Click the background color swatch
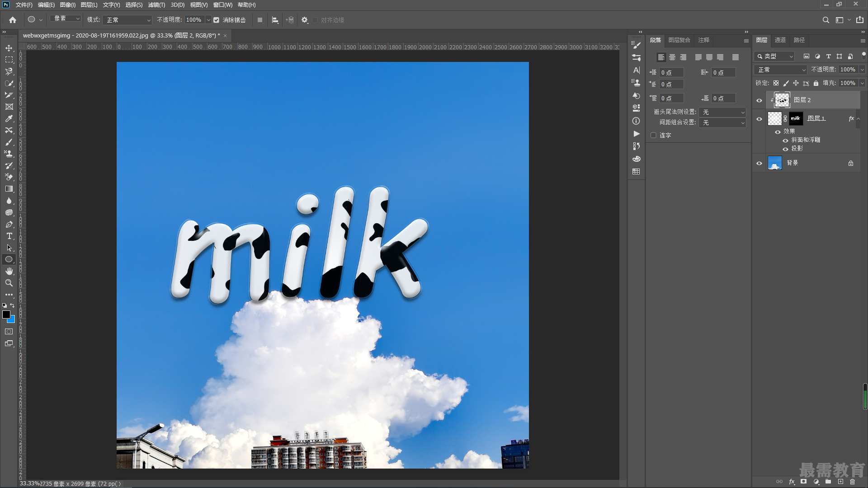 (x=13, y=320)
